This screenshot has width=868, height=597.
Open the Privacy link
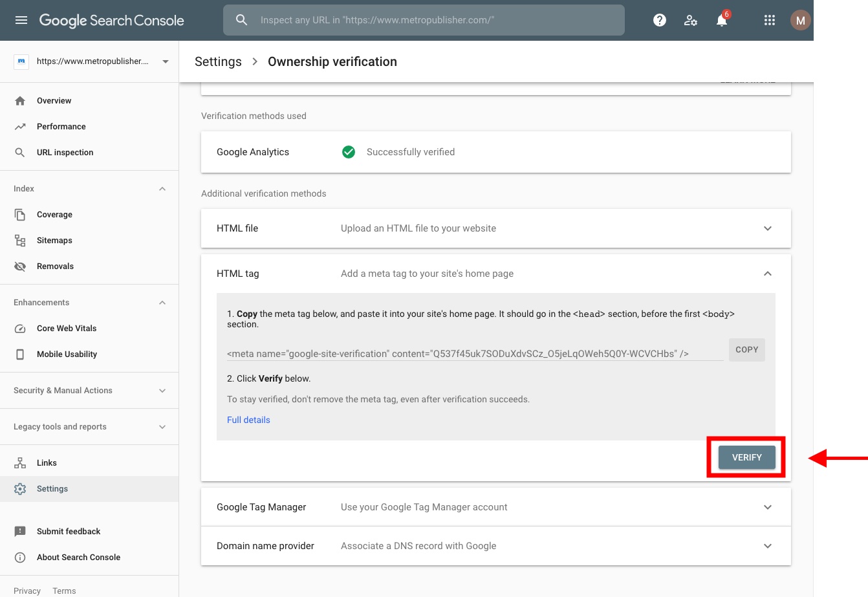pos(27,591)
